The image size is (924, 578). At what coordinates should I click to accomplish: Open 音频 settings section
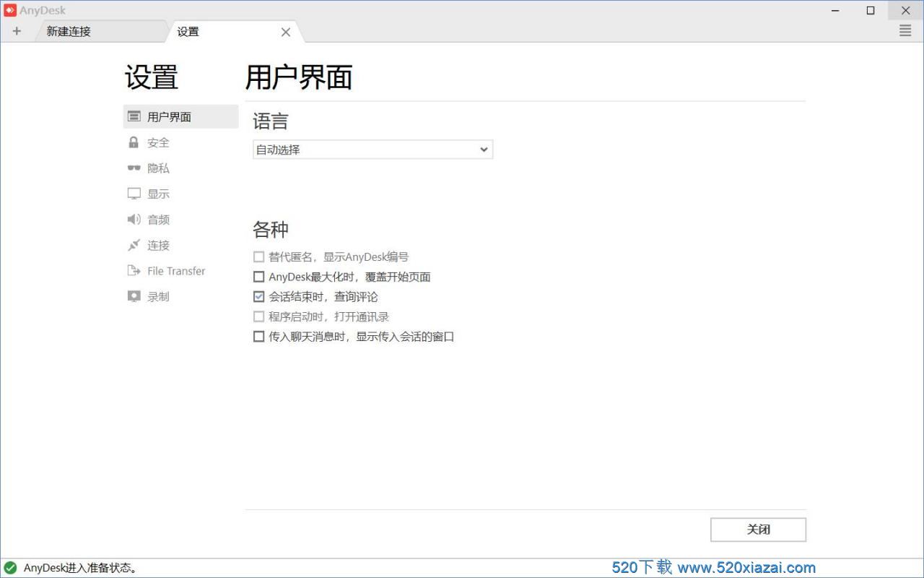(x=180, y=219)
